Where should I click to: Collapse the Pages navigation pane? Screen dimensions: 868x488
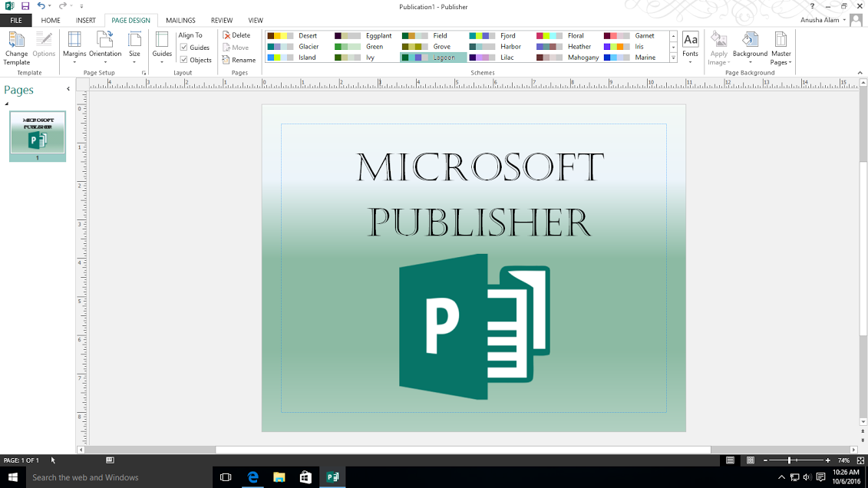pyautogui.click(x=68, y=88)
